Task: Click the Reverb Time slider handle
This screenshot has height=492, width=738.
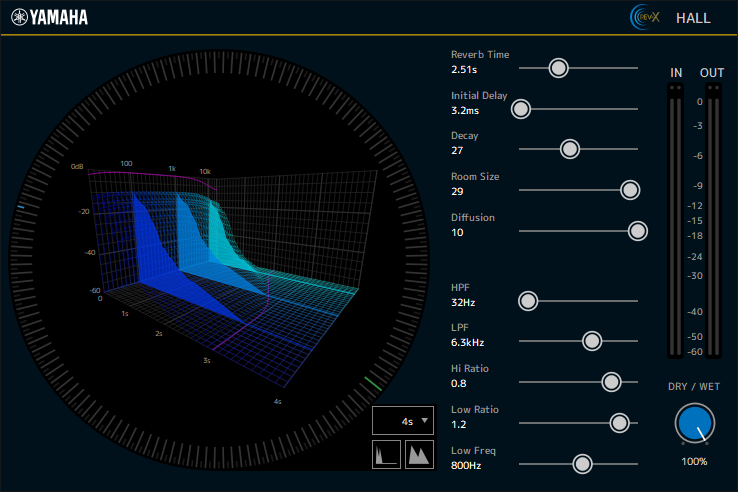Action: coord(558,68)
